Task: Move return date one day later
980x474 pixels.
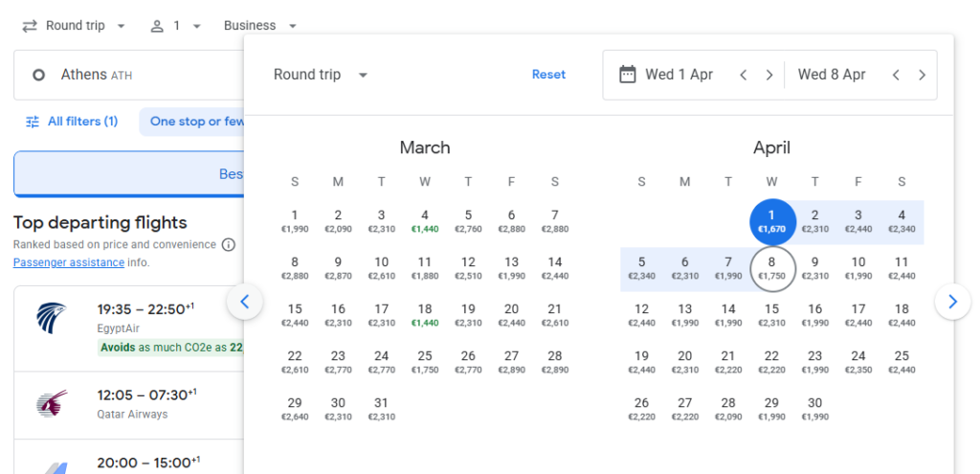Action: click(922, 75)
